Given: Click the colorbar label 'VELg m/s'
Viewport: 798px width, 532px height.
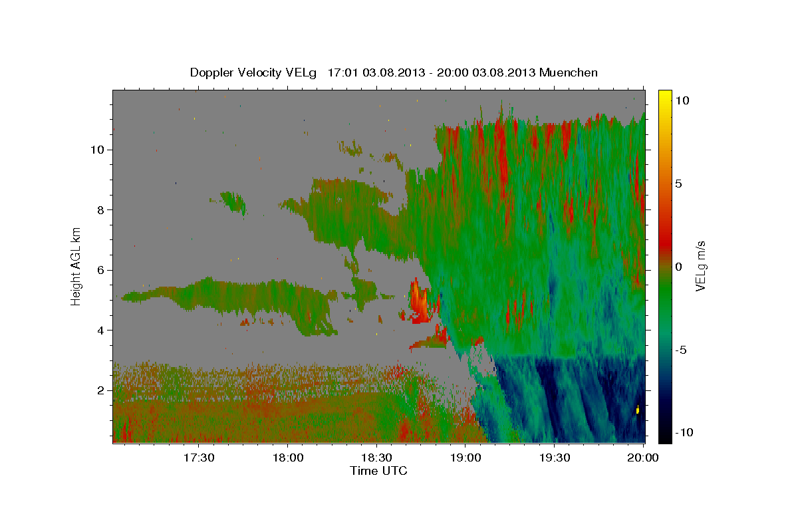Looking at the screenshot, I should tap(701, 267).
